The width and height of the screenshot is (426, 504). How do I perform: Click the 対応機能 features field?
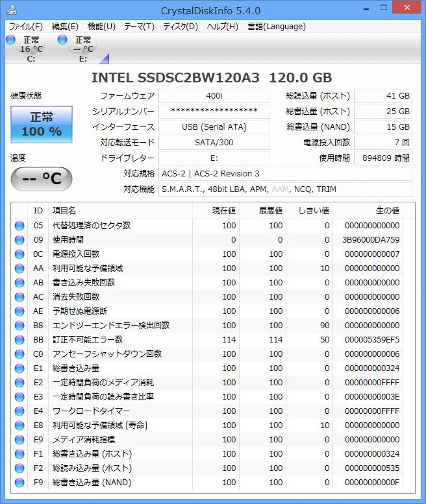point(286,189)
